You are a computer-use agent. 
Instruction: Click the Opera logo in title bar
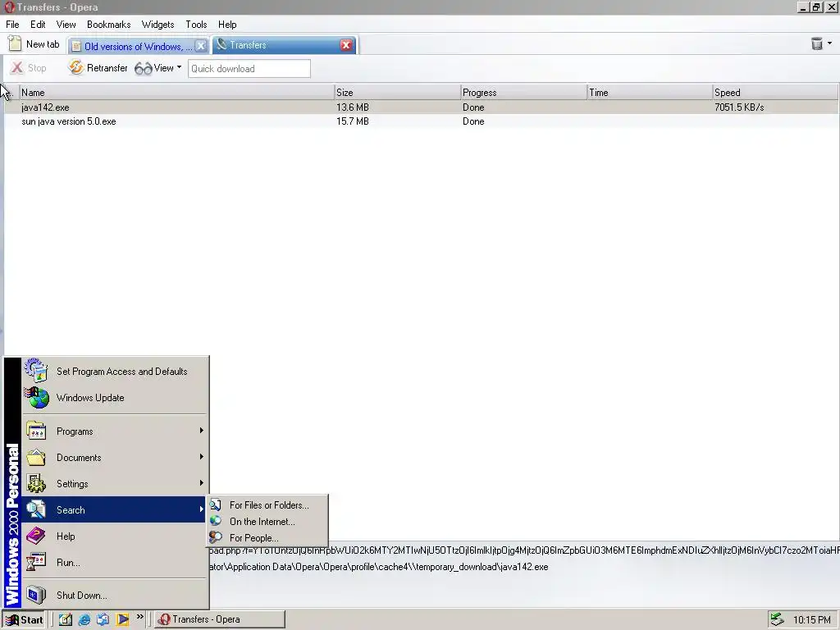(9, 7)
